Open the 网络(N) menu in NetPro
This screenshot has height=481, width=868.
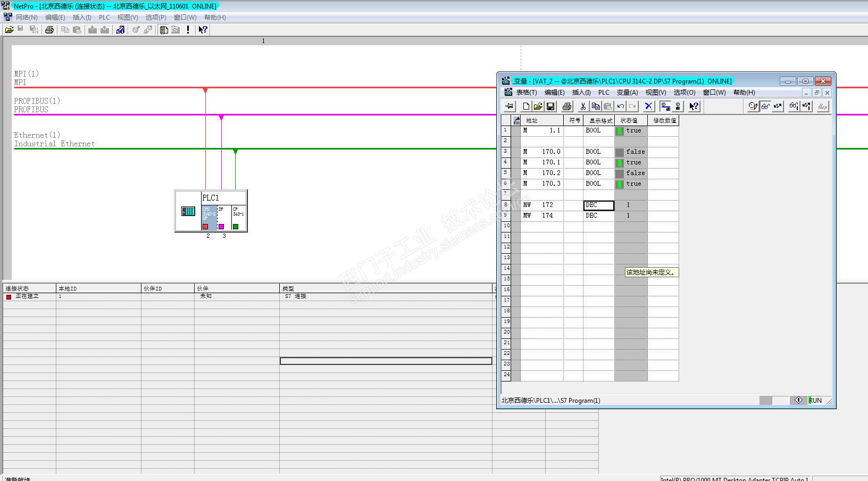(27, 18)
